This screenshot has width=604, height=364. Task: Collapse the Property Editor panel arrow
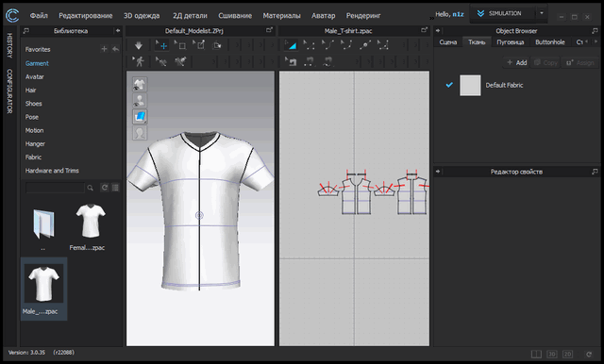tap(438, 172)
